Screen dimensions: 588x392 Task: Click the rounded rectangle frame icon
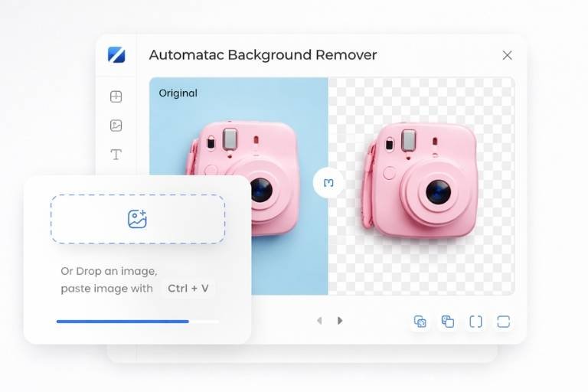click(x=503, y=322)
